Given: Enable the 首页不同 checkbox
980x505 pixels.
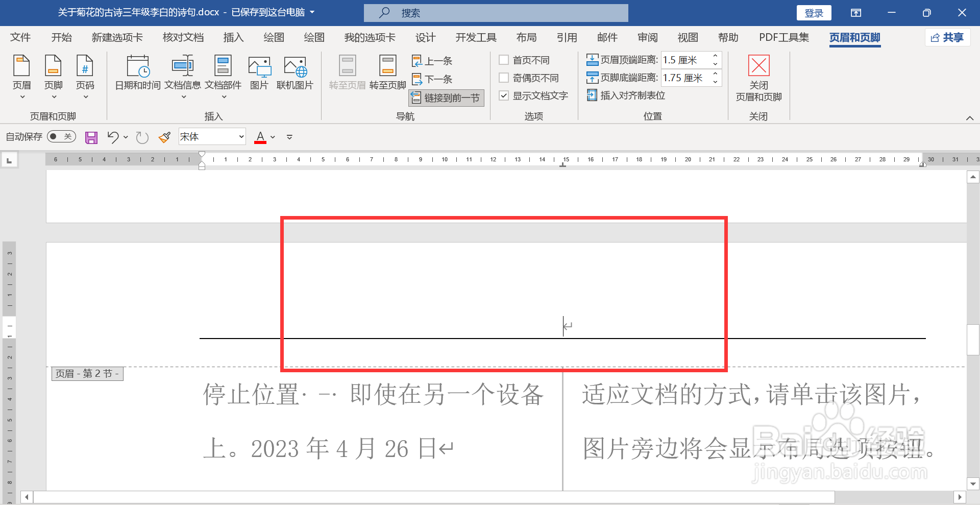Looking at the screenshot, I should coord(504,60).
